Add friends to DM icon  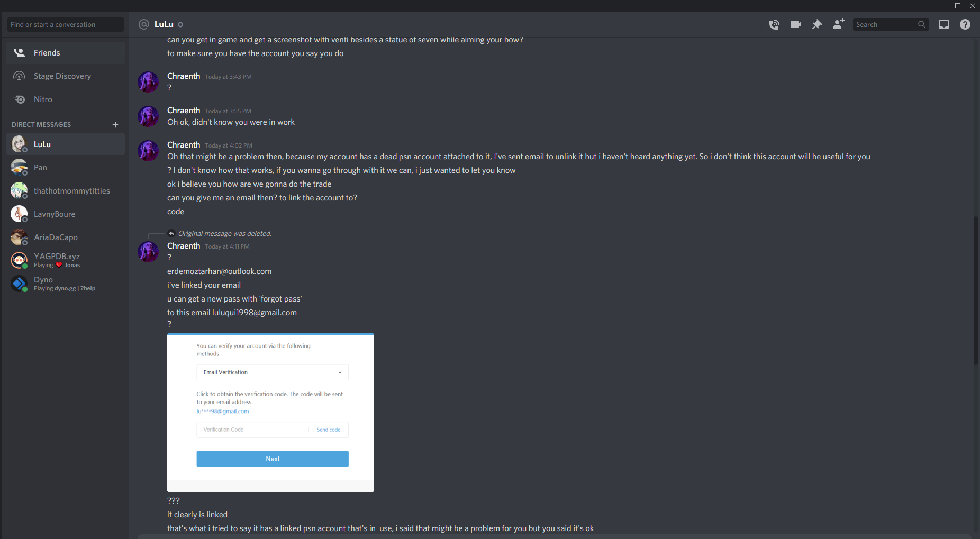click(838, 24)
